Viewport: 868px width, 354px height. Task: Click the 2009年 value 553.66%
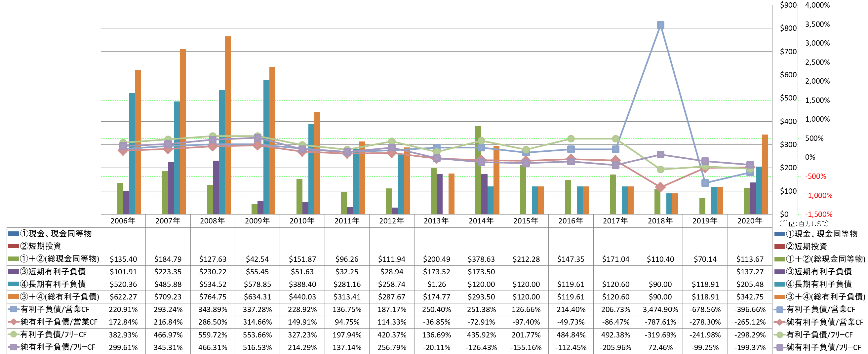[257, 335]
